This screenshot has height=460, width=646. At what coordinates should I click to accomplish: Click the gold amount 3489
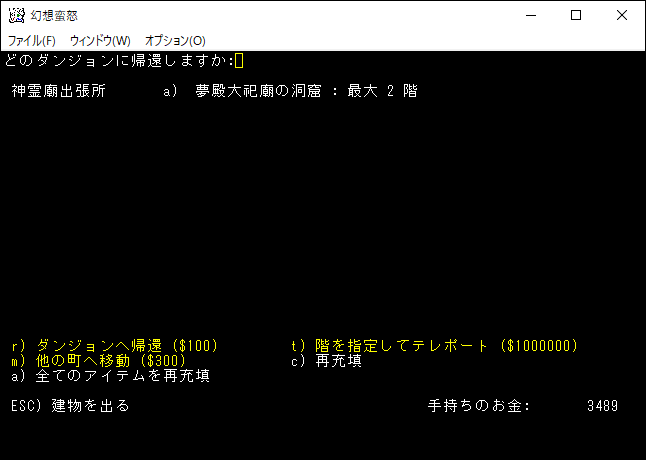click(x=603, y=406)
